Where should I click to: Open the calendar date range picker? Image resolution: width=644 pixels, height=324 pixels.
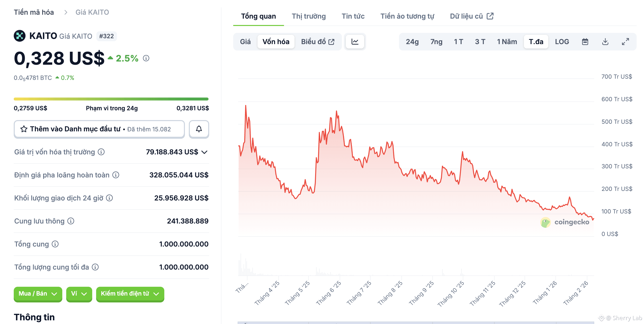[x=585, y=41]
